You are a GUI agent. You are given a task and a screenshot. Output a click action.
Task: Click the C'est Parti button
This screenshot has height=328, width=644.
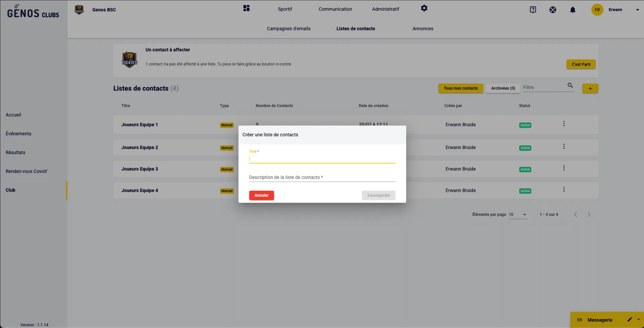click(581, 64)
